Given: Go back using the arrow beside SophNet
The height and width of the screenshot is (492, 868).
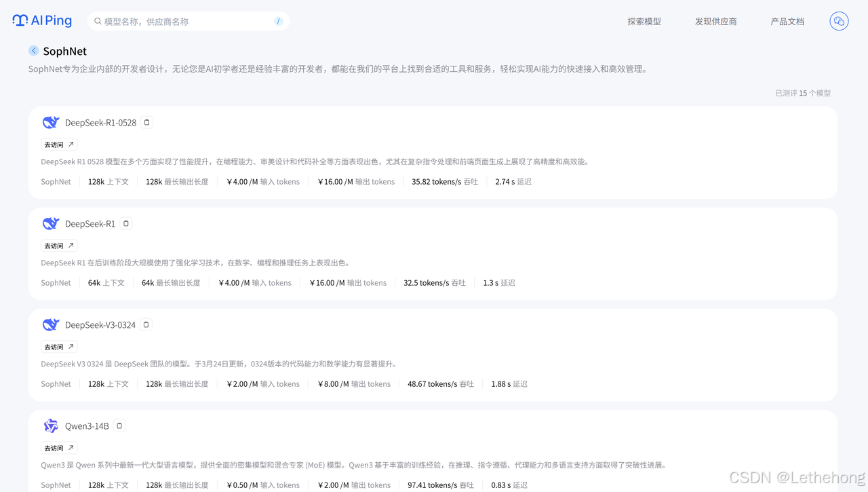Looking at the screenshot, I should [x=34, y=51].
